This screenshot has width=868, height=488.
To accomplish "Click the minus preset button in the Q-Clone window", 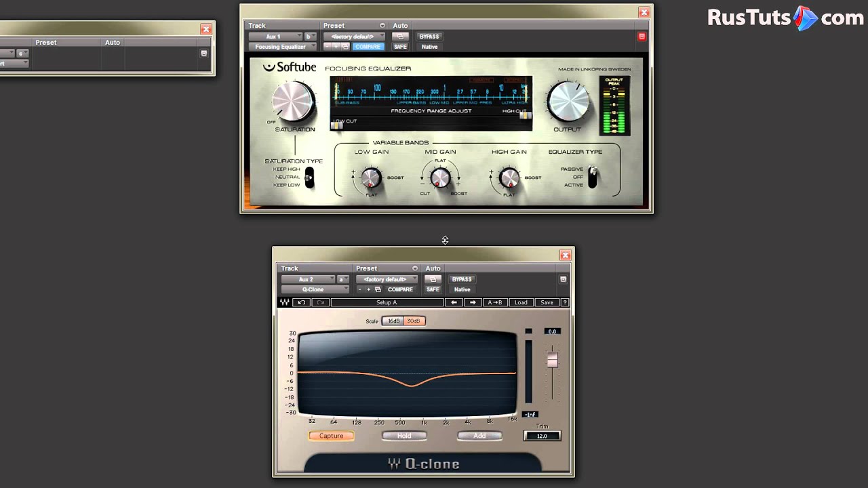I will [360, 289].
